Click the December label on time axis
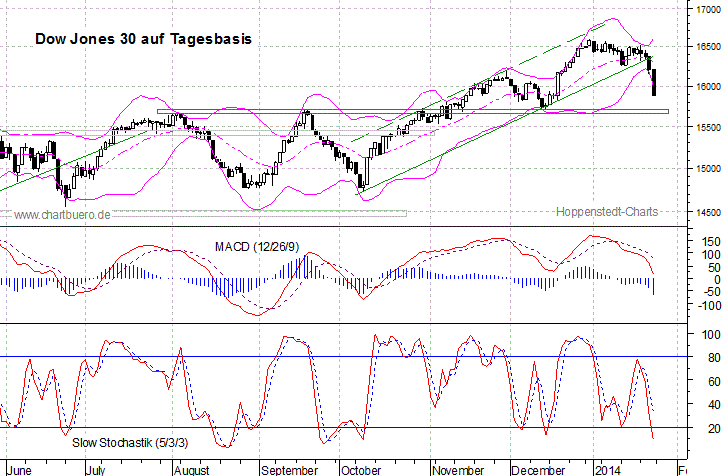Viewport: 723px width, 476px height. coord(539,470)
